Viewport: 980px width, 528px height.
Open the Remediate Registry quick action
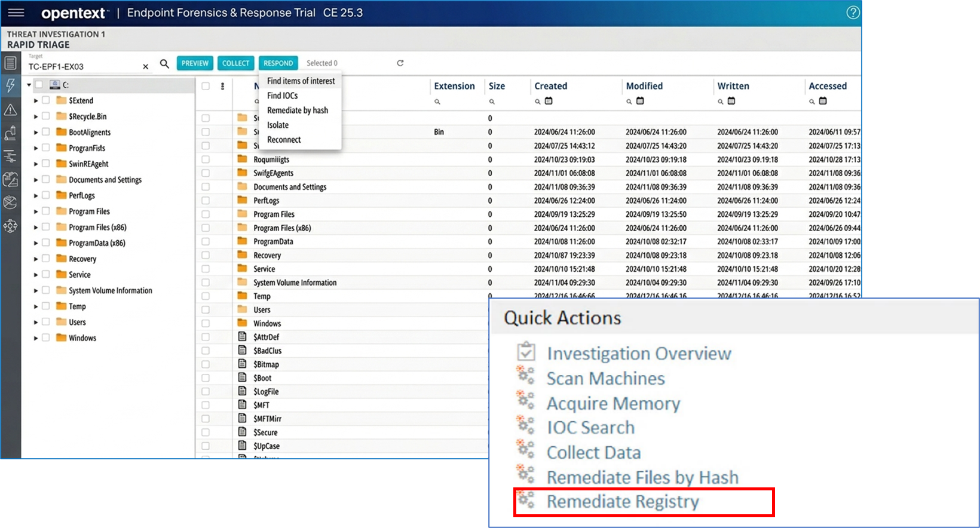[623, 502]
